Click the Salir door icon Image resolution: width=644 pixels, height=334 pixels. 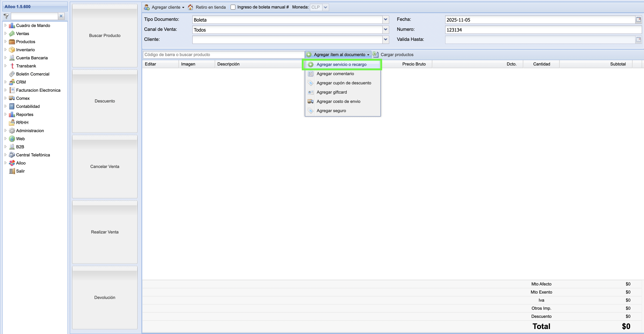(x=12, y=171)
